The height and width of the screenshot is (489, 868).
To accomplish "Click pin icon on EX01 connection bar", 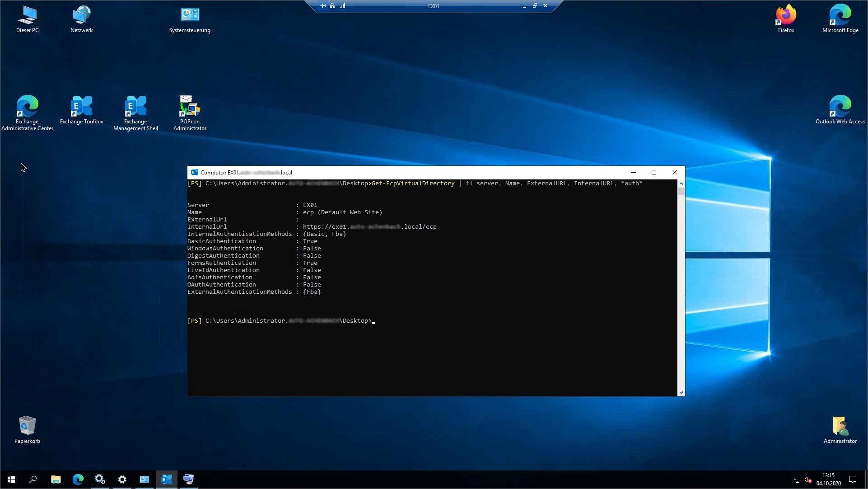I will (323, 6).
